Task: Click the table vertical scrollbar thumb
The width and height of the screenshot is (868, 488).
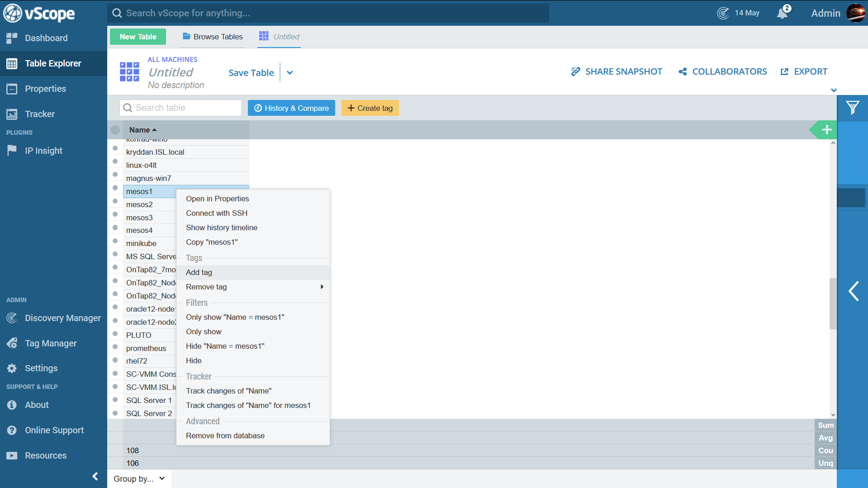Action: click(x=833, y=303)
